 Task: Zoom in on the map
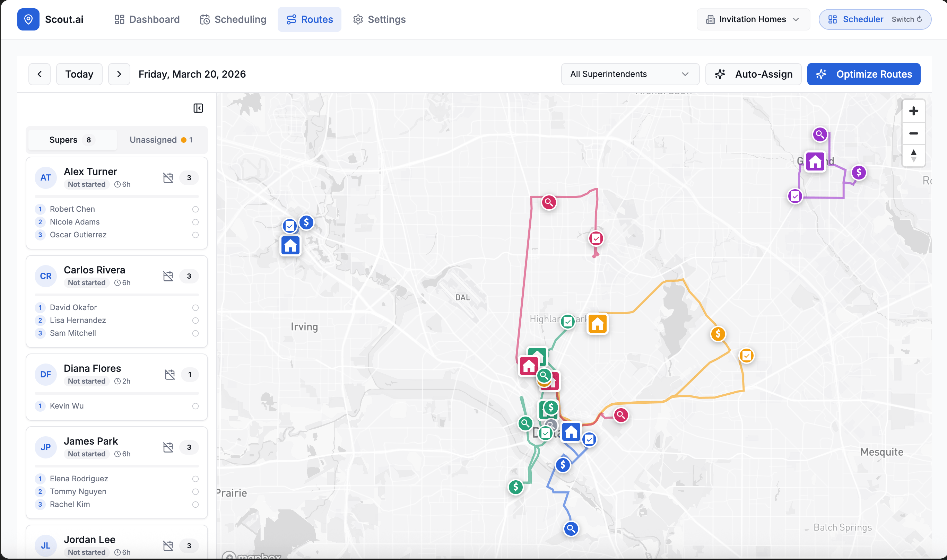[913, 111]
